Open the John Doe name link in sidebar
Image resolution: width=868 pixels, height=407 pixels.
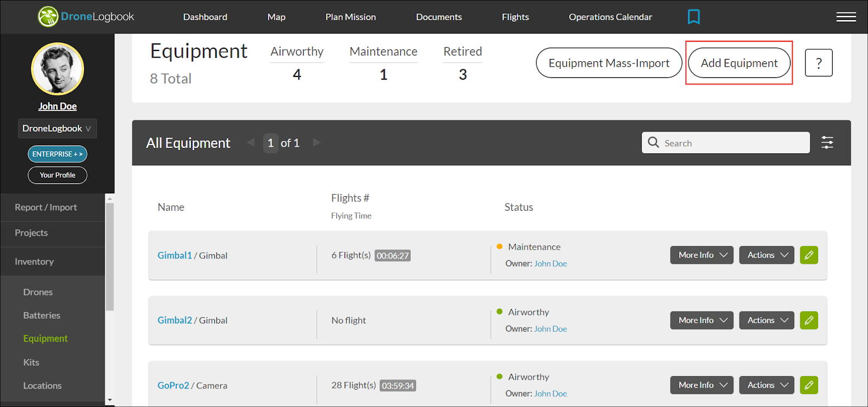click(58, 106)
